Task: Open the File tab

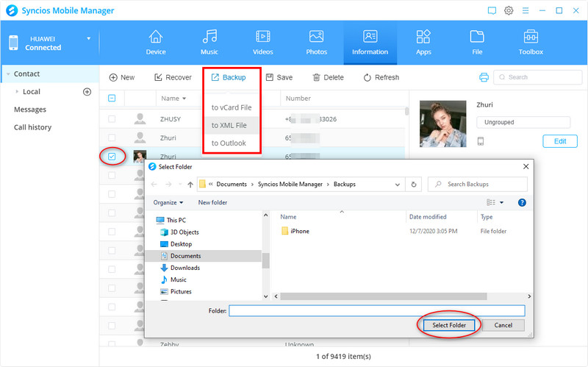Action: tap(477, 43)
